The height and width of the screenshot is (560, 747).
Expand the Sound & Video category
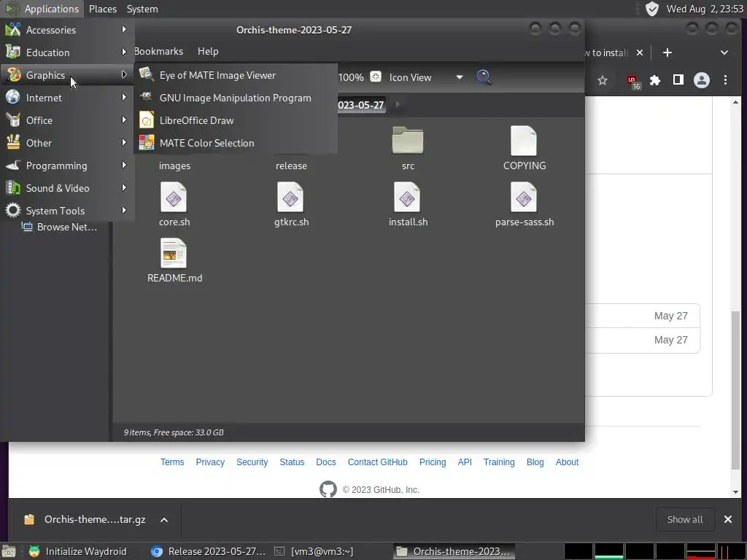pyautogui.click(x=66, y=188)
